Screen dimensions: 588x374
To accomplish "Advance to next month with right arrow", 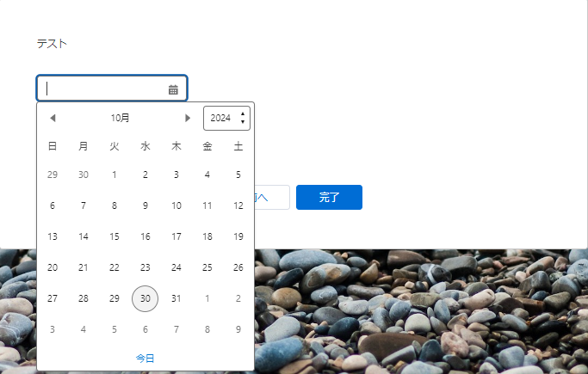I will pyautogui.click(x=188, y=118).
